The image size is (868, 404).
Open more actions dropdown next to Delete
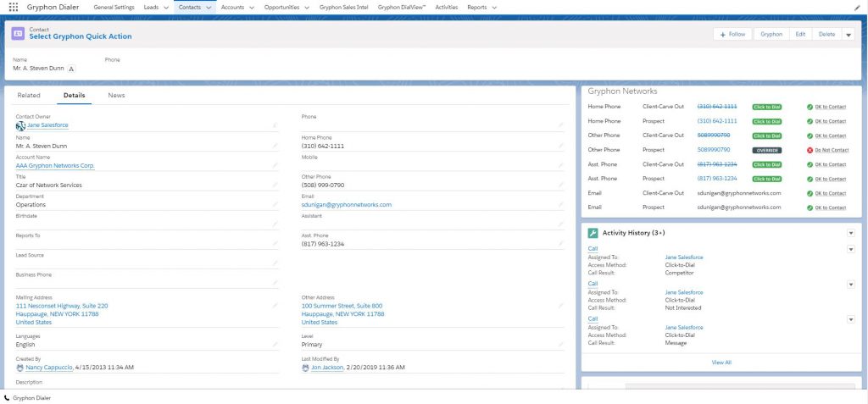coord(849,35)
